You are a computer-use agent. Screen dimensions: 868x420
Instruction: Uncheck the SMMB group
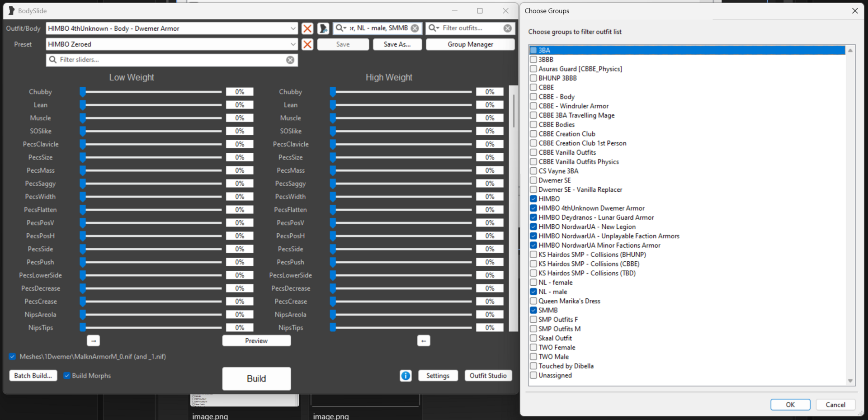pyautogui.click(x=533, y=310)
